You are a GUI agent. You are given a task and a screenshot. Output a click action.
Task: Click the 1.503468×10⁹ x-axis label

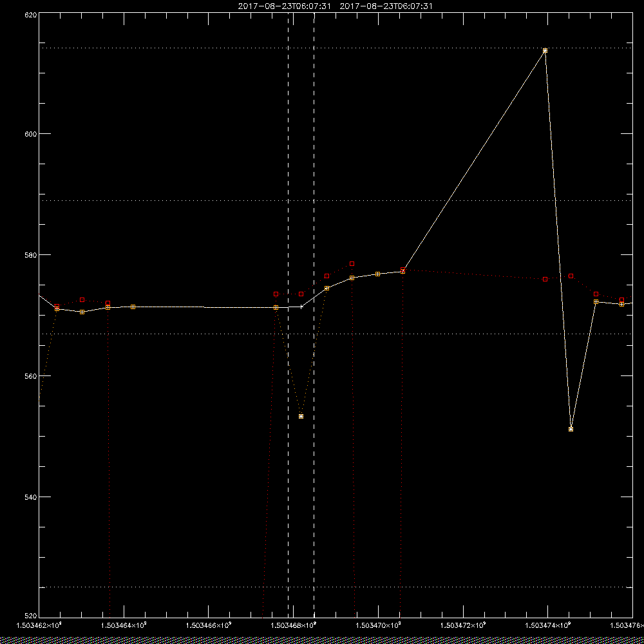pyautogui.click(x=294, y=625)
